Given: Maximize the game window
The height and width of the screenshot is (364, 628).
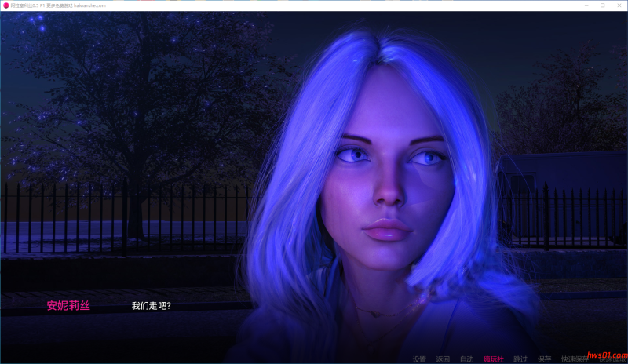Looking at the screenshot, I should coord(603,5).
